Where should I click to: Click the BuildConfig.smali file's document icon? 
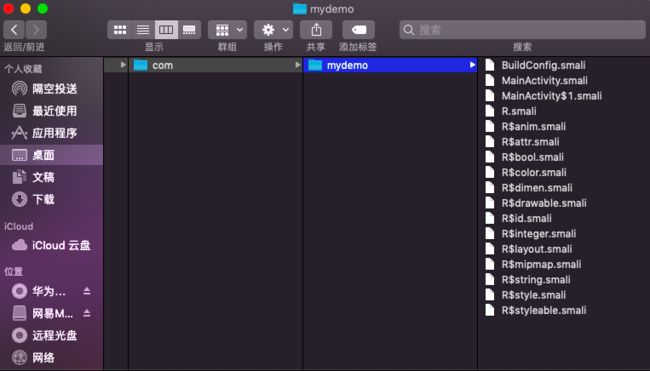coord(490,65)
